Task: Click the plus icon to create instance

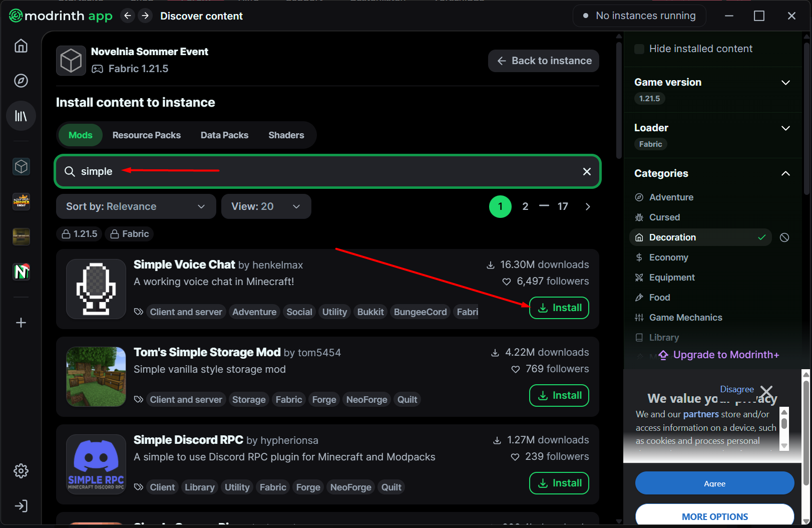Action: point(21,323)
